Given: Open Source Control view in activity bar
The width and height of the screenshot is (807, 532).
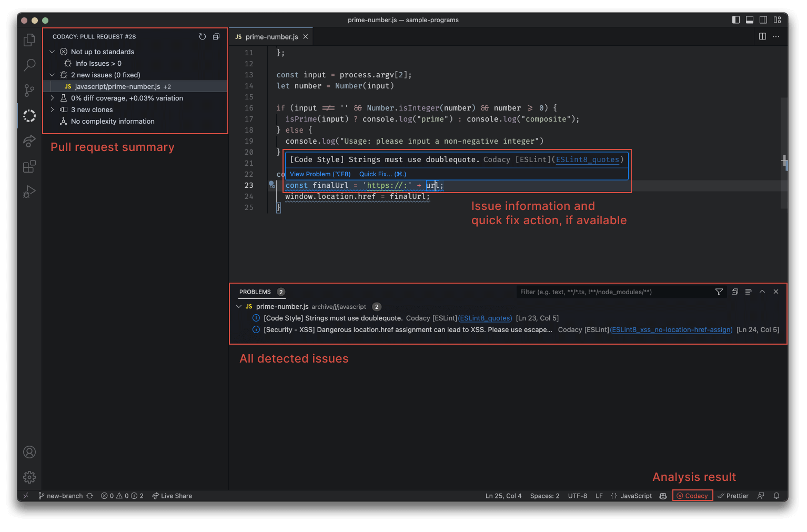Looking at the screenshot, I should click(29, 91).
